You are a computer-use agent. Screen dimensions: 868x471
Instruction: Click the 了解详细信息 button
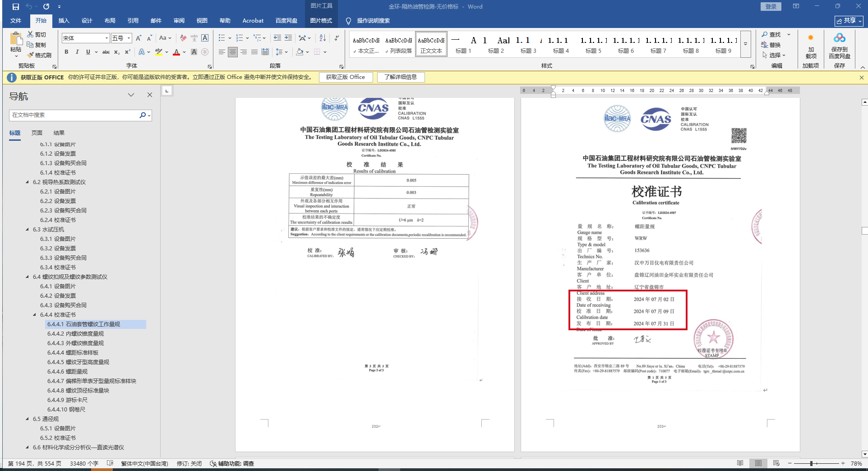click(x=401, y=77)
